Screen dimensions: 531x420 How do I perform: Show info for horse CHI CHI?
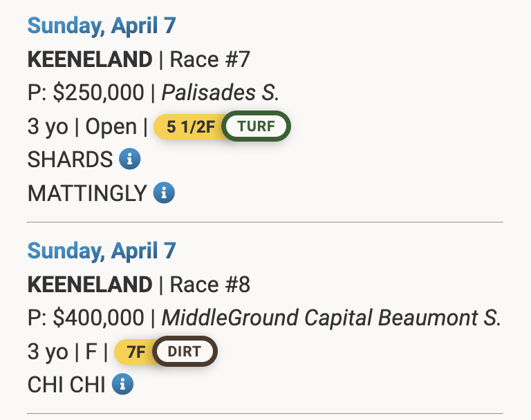click(122, 384)
